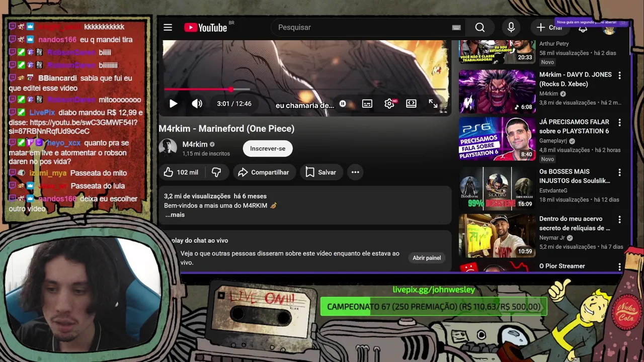This screenshot has width=644, height=362.
Task: Open options for the BOSSES MAIS INJUSTOS video
Action: pos(619,172)
